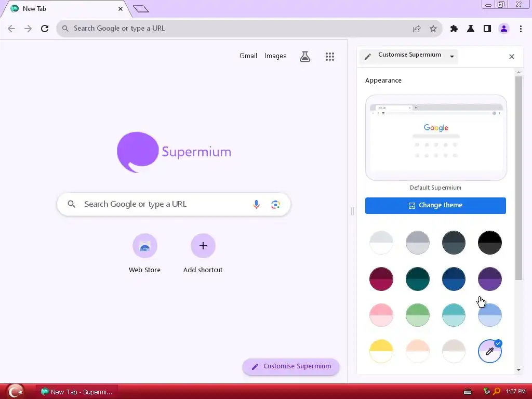Reload the current page
Screen dimensions: 532x399
tap(45, 29)
